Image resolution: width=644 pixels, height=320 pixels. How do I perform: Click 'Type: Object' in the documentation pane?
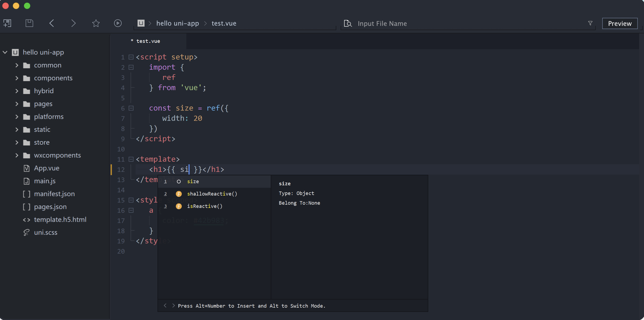point(296,193)
